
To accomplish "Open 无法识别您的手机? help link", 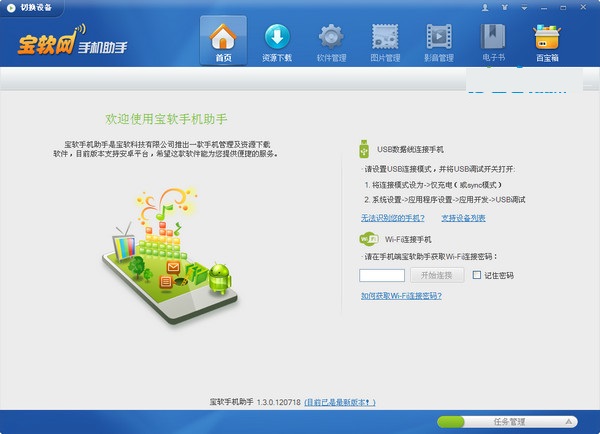I will (393, 217).
